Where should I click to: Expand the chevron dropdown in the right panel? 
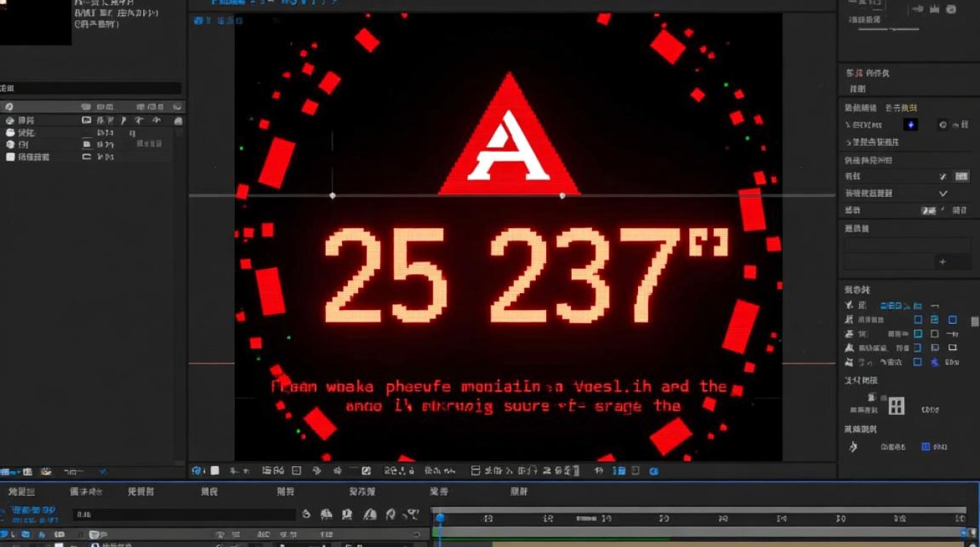point(943,193)
